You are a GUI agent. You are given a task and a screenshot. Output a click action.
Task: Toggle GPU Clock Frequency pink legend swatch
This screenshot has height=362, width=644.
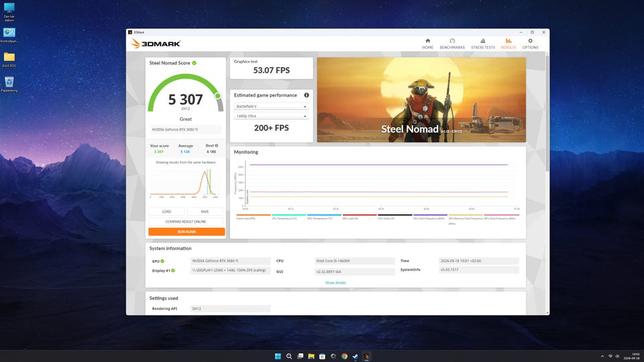[502, 215]
